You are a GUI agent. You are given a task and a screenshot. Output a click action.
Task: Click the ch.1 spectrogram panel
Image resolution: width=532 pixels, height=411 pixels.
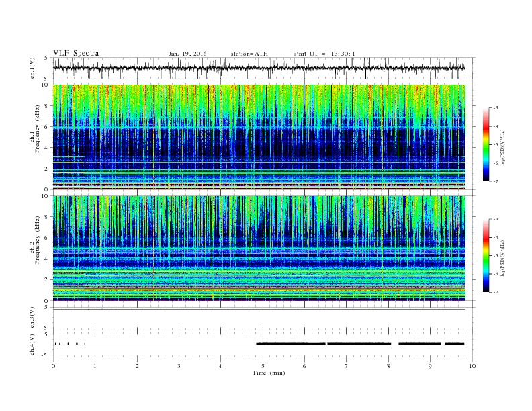(x=259, y=137)
